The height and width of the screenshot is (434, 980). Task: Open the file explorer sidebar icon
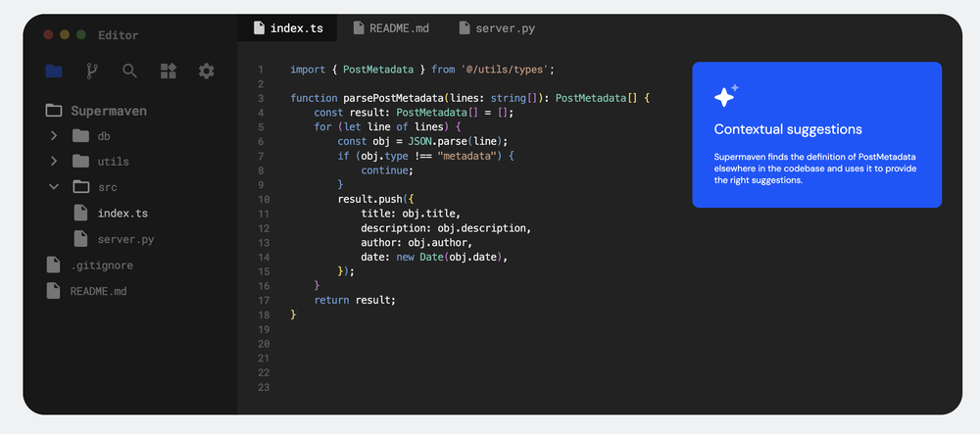54,72
